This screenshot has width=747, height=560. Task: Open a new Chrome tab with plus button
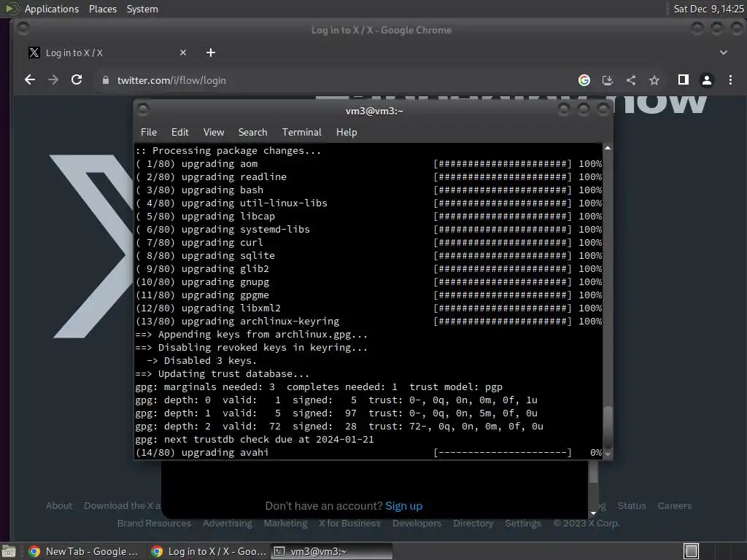coord(211,52)
